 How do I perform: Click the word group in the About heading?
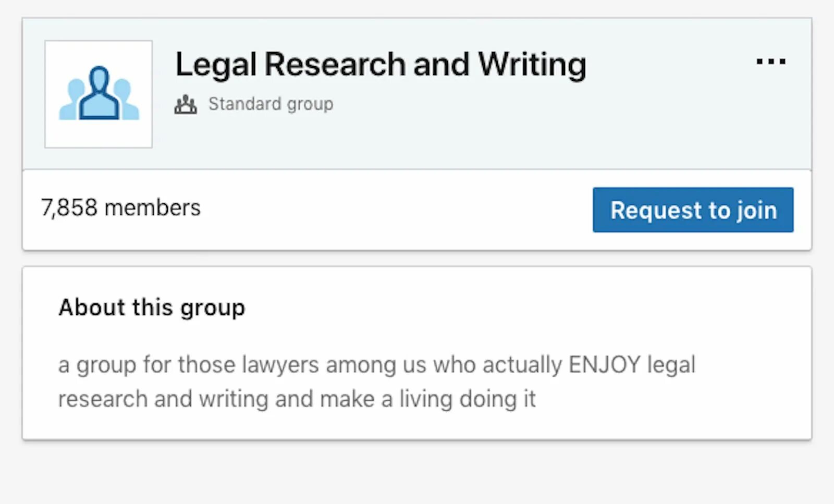click(x=213, y=308)
